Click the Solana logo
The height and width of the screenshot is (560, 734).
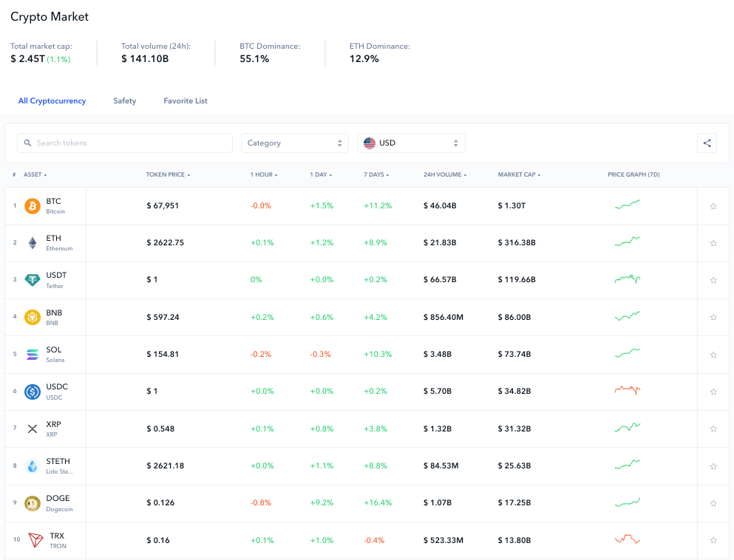[33, 354]
